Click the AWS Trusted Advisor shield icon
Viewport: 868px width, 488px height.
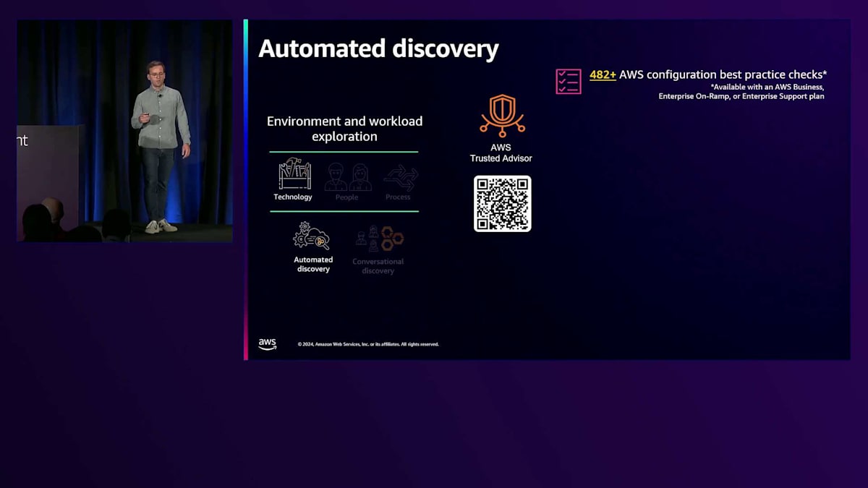[502, 116]
